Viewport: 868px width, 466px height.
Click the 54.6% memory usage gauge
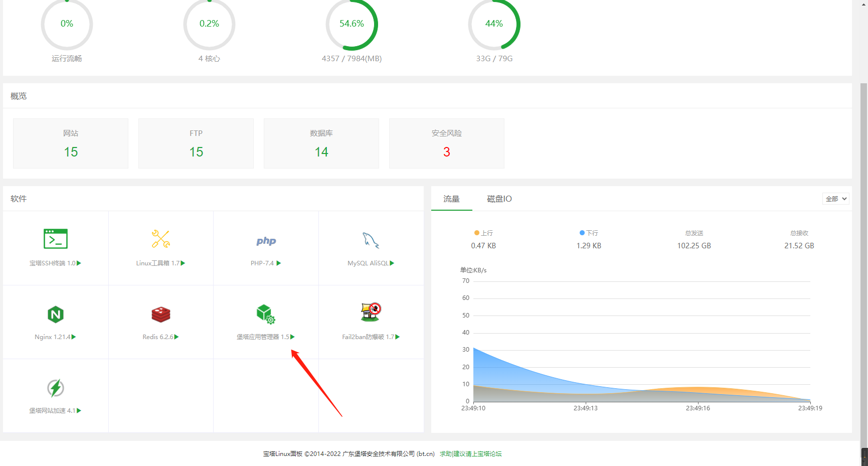pos(352,24)
